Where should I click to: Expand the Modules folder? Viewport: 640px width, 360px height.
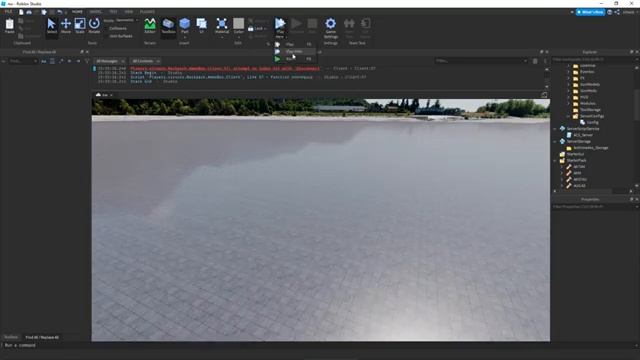tap(568, 103)
